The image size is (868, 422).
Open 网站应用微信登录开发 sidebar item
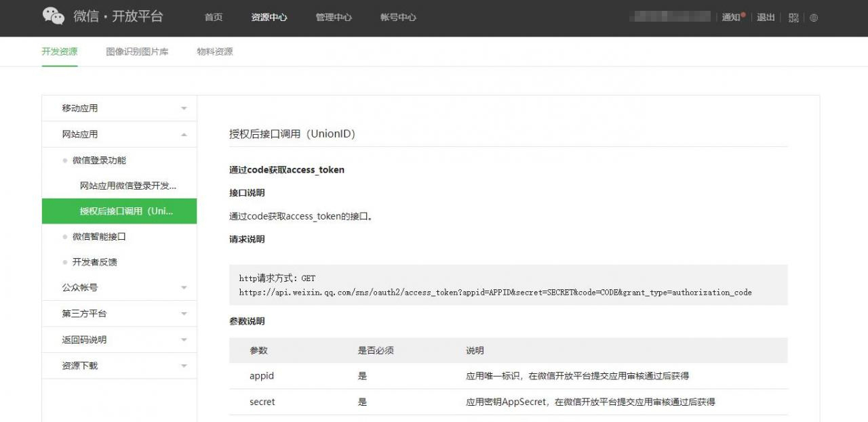coord(127,186)
